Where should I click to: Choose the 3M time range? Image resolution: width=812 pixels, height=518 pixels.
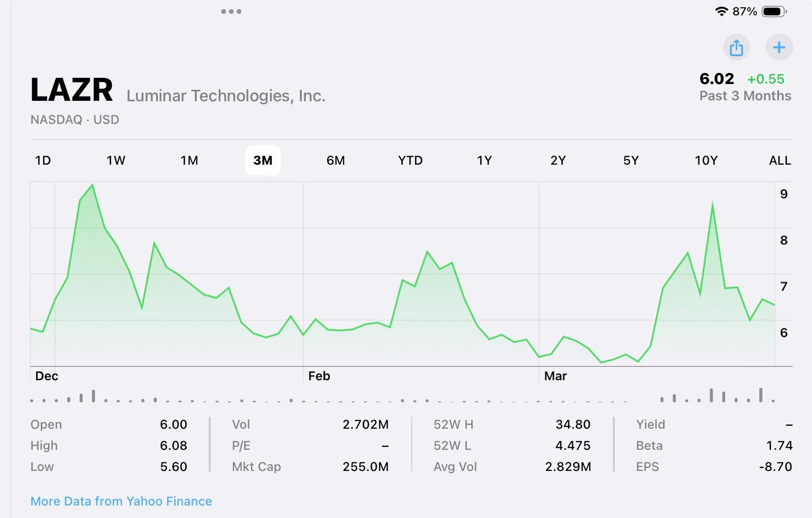click(x=263, y=160)
